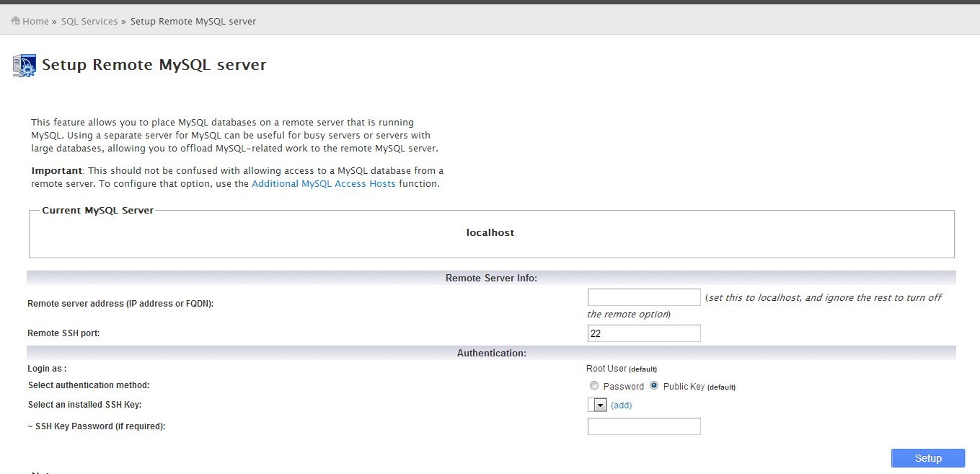Click the Remote Server Info header

coord(491,278)
